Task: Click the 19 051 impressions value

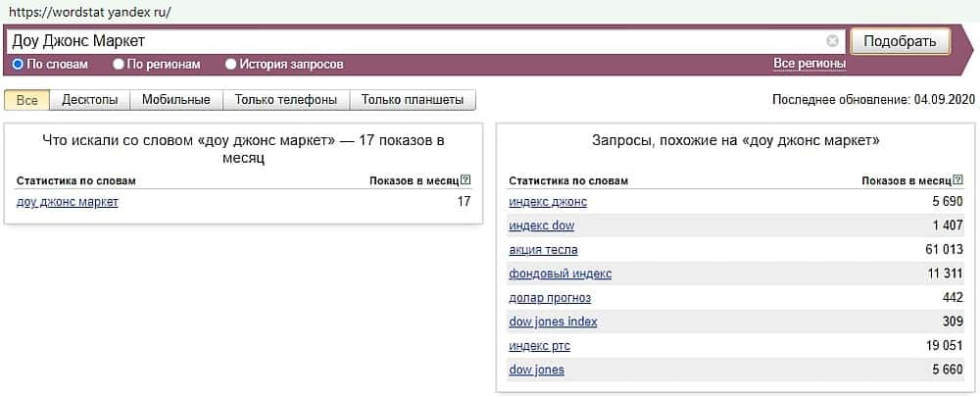Action: [945, 346]
